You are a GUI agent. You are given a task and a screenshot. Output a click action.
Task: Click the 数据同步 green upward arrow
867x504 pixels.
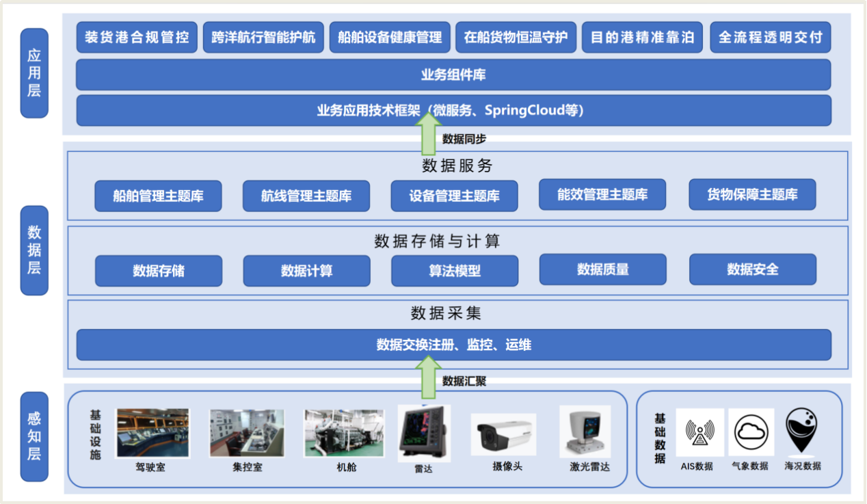[x=429, y=133]
